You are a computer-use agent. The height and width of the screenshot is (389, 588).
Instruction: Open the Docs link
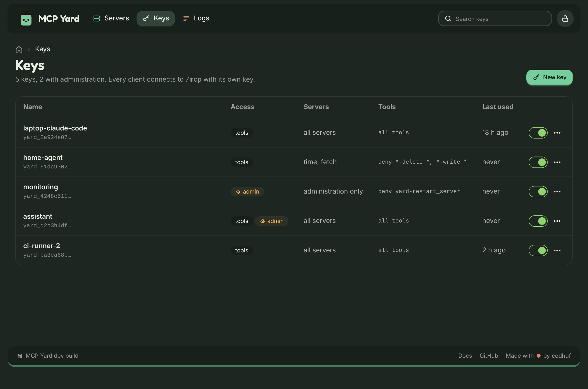click(465, 356)
